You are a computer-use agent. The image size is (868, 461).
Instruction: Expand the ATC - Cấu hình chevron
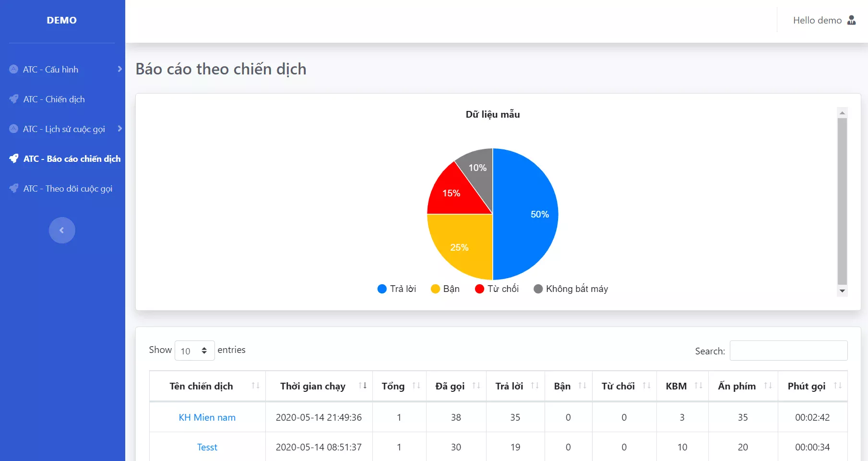point(119,69)
